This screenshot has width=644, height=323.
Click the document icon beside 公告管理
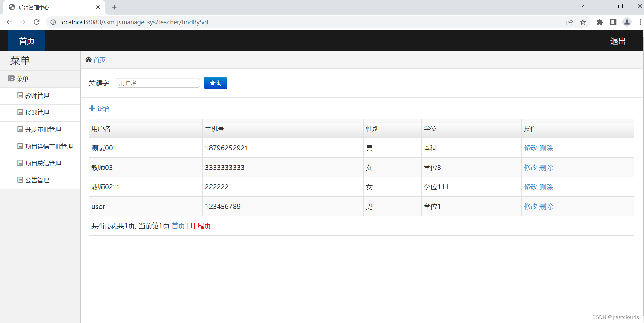tap(20, 180)
